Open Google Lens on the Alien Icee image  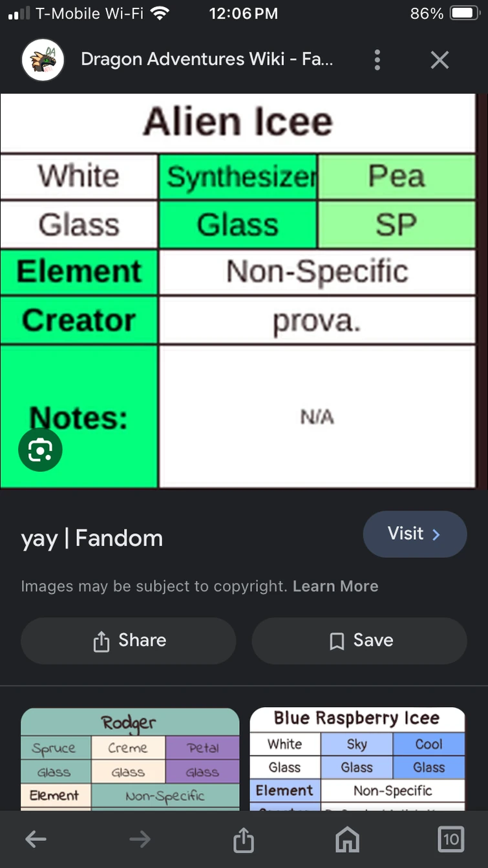pos(40,449)
